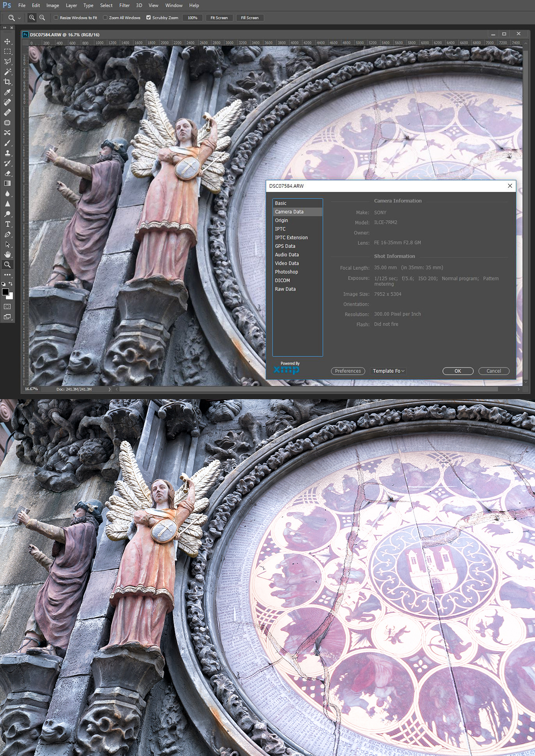Cancel the DSC07584.ARW dialog
The width and height of the screenshot is (535, 756).
click(x=494, y=371)
